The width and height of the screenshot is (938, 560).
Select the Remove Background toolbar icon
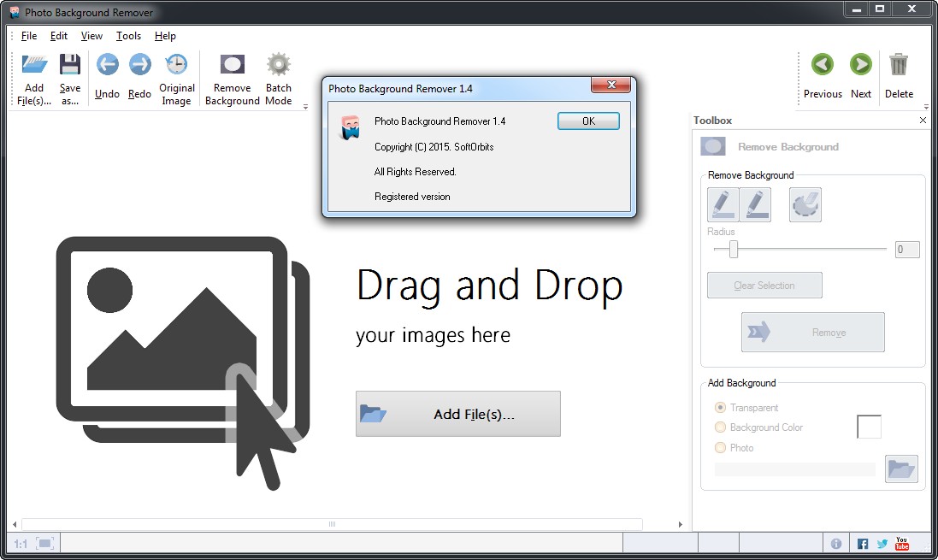(232, 64)
